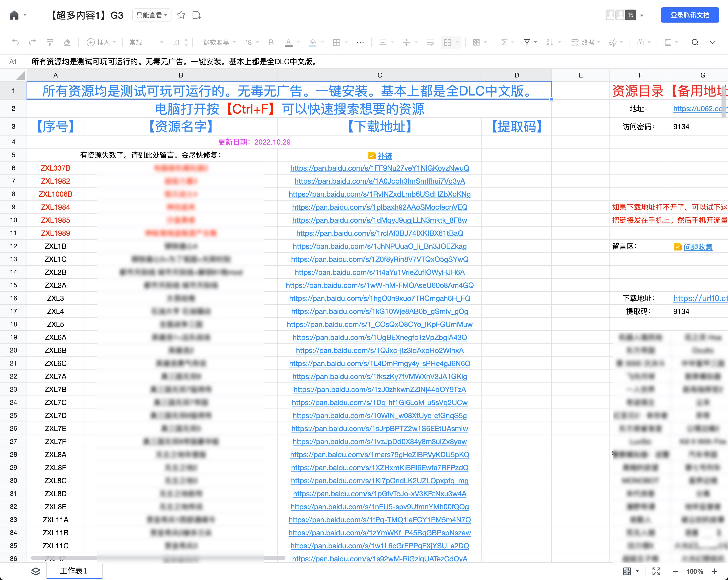
Task: Click the 登录腾讯文档 login button
Action: [x=690, y=15]
